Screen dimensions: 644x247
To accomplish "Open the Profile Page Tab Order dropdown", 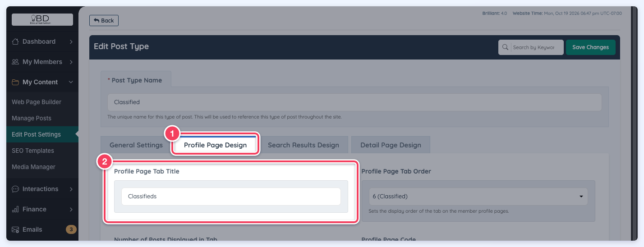I will (478, 197).
